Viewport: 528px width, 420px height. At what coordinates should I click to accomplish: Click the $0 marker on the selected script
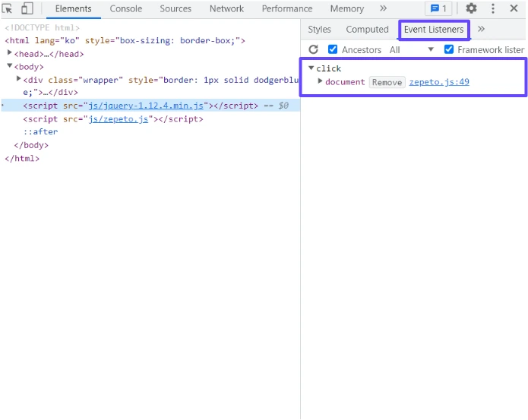(x=283, y=106)
